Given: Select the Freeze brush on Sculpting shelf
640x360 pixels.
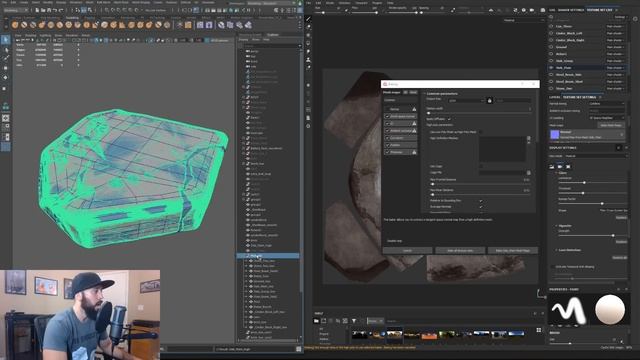Looking at the screenshot, I should point(167,25).
